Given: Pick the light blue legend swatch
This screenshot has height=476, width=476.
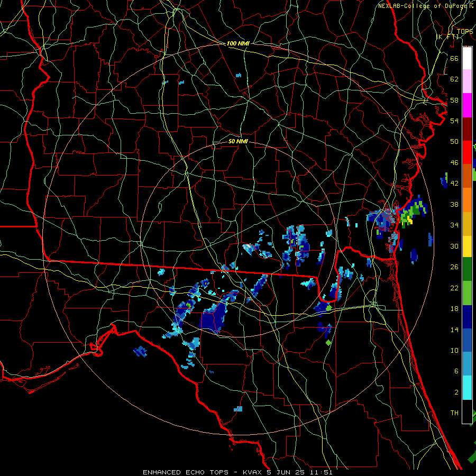Looking at the screenshot, I should [x=467, y=364].
